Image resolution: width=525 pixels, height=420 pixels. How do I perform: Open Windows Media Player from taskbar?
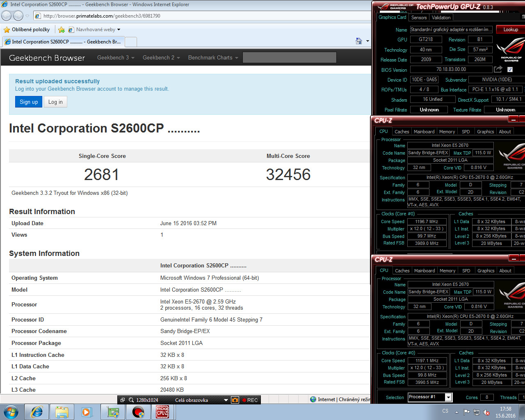tap(87, 412)
